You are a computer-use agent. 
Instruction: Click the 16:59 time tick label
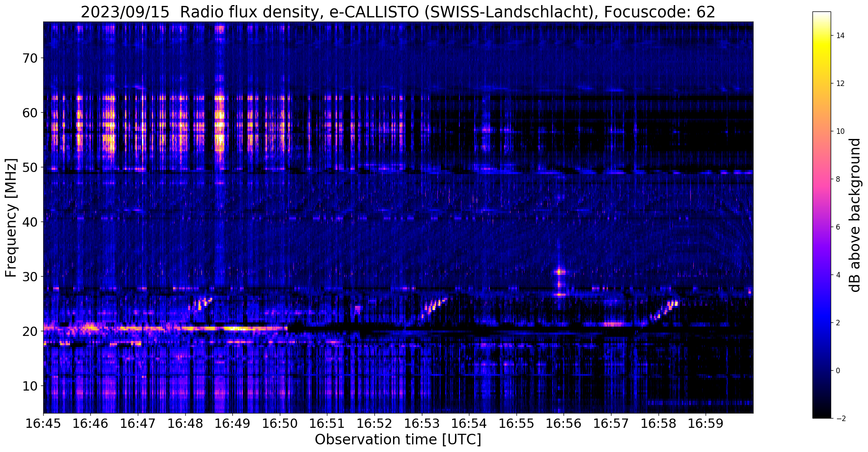pyautogui.click(x=706, y=424)
